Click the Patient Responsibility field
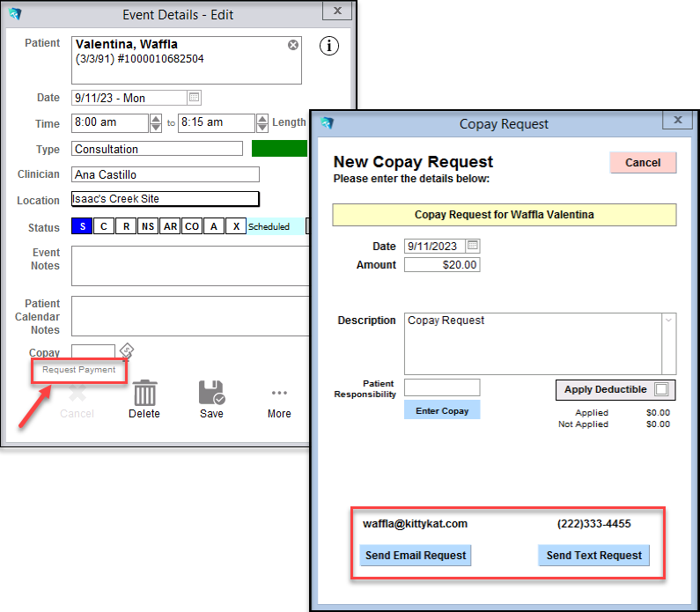Image resolution: width=700 pixels, height=612 pixels. pyautogui.click(x=442, y=387)
